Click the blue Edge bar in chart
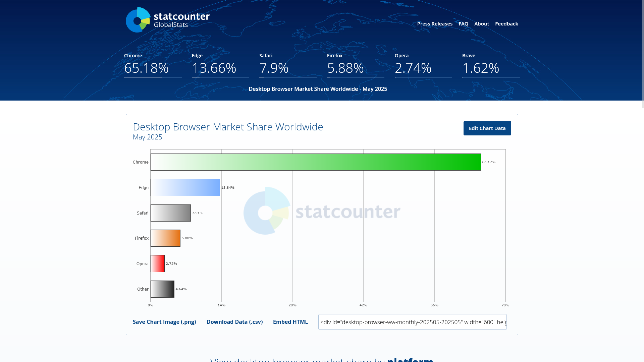The image size is (644, 362). pos(185,188)
